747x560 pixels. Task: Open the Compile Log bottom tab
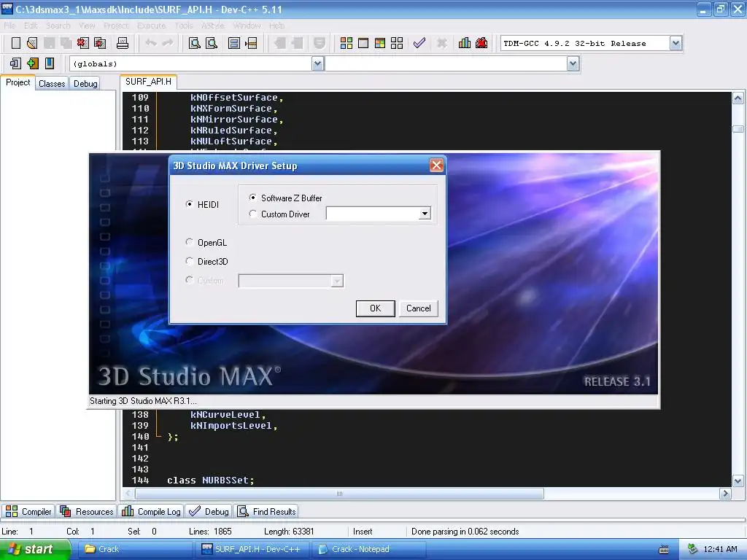point(151,511)
